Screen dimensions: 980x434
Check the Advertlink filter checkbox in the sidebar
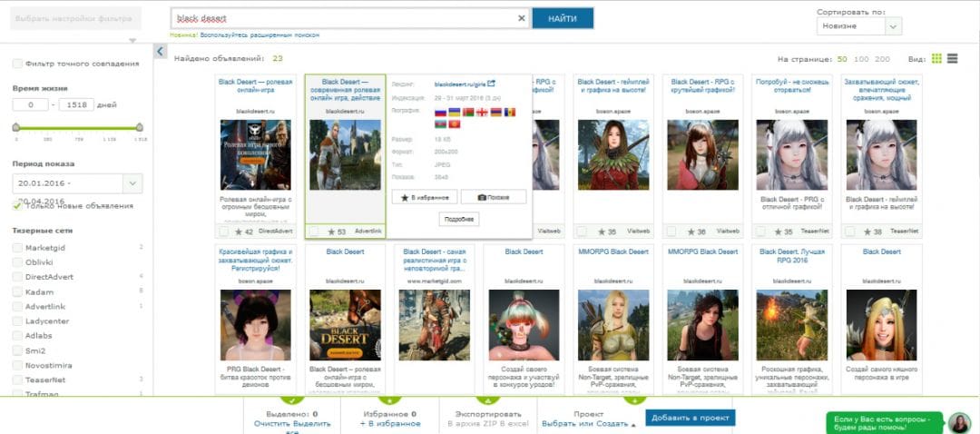[x=17, y=306]
